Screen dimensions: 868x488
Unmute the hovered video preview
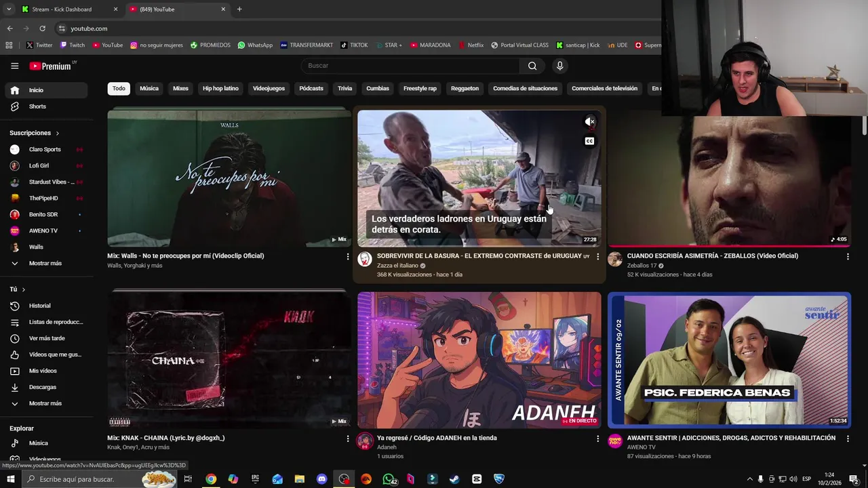point(589,122)
